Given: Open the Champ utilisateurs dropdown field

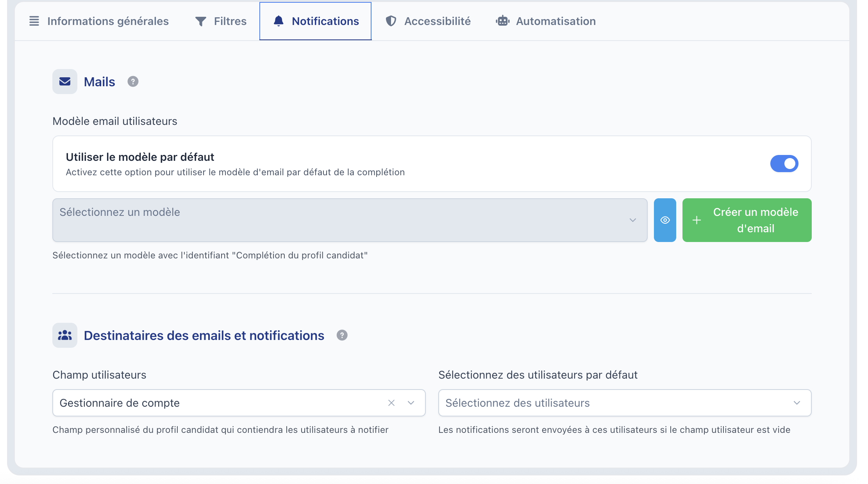Looking at the screenshot, I should 239,403.
